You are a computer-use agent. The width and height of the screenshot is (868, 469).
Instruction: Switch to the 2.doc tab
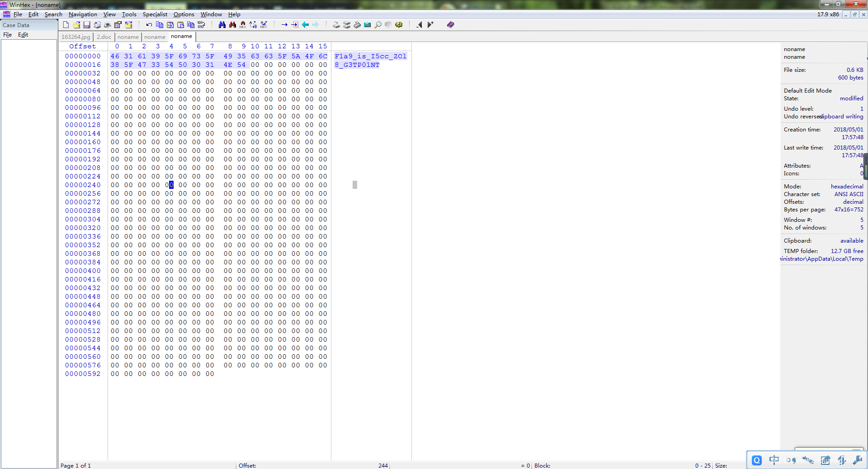click(104, 37)
